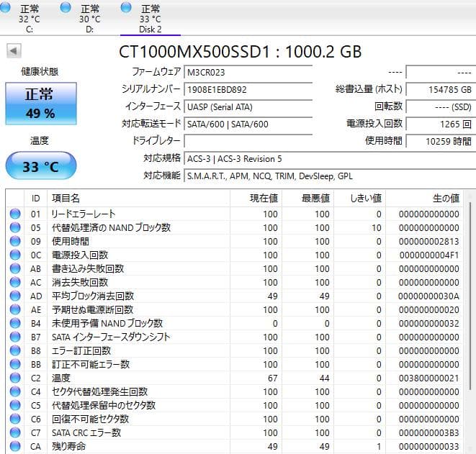This screenshot has height=454, width=476.
Task: Click current value 67 in 温度 row
Action: point(273,378)
